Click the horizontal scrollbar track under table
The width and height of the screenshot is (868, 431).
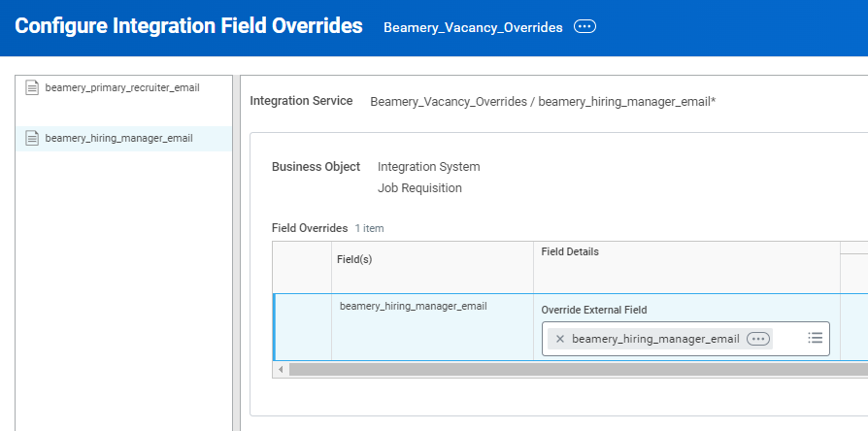click(578, 369)
